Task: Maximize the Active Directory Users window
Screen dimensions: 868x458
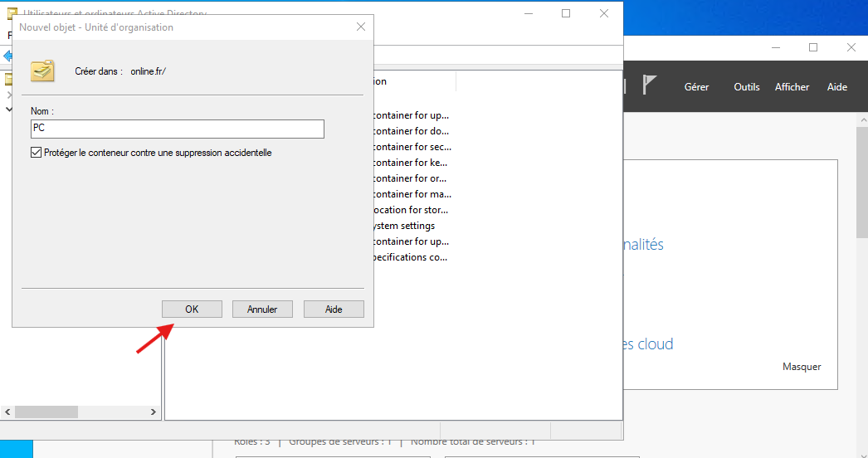Action: [566, 13]
